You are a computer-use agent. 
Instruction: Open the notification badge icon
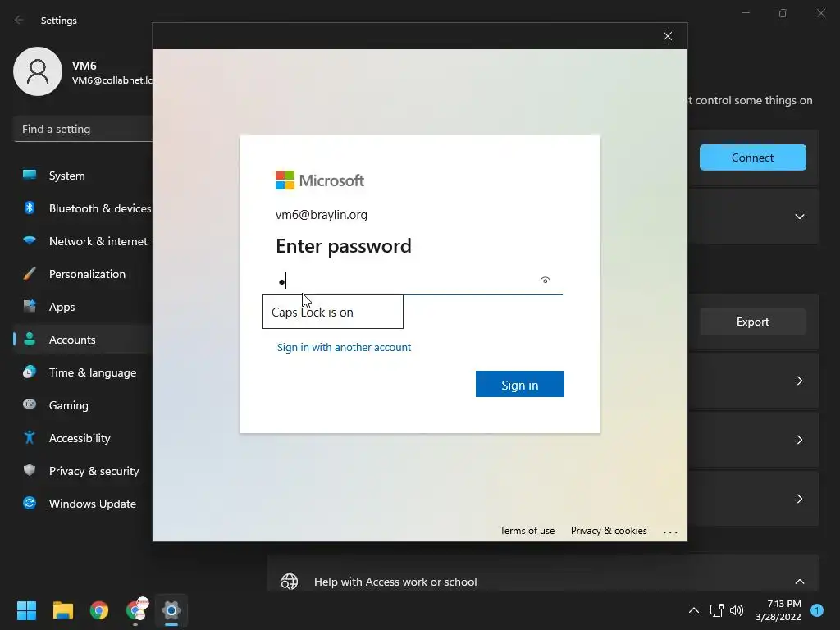pyautogui.click(x=817, y=610)
